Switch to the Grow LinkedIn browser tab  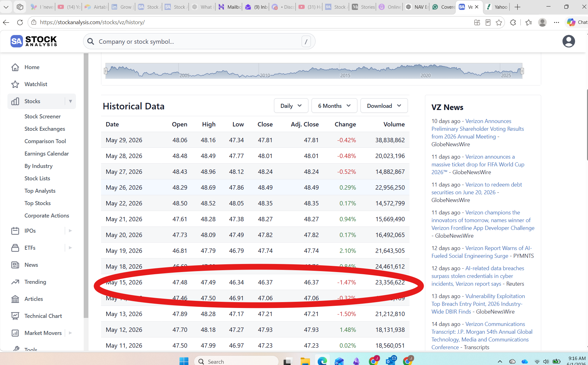(122, 7)
